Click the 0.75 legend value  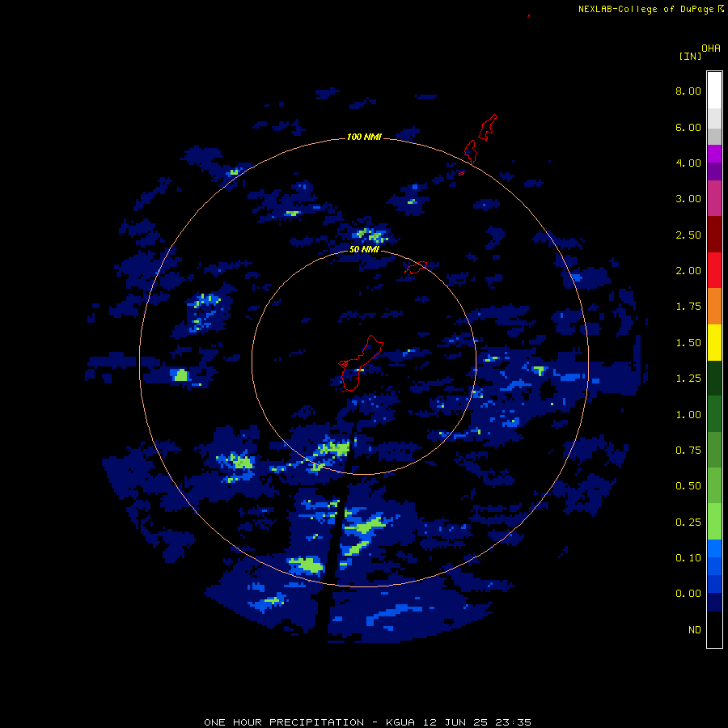point(688,451)
